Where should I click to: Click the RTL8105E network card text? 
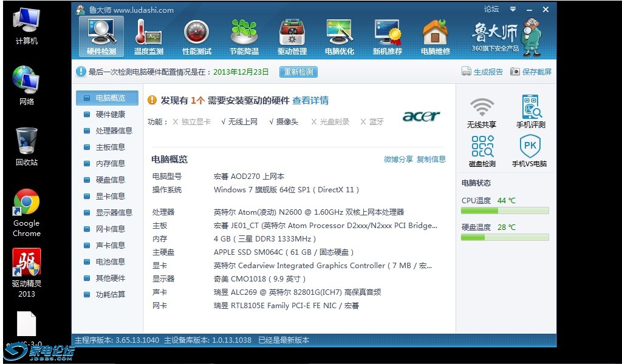(287, 306)
